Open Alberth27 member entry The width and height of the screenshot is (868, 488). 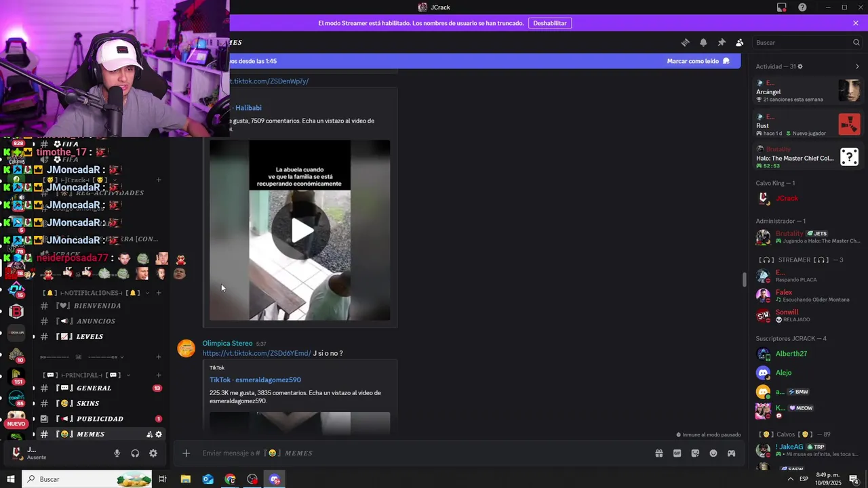point(807,354)
